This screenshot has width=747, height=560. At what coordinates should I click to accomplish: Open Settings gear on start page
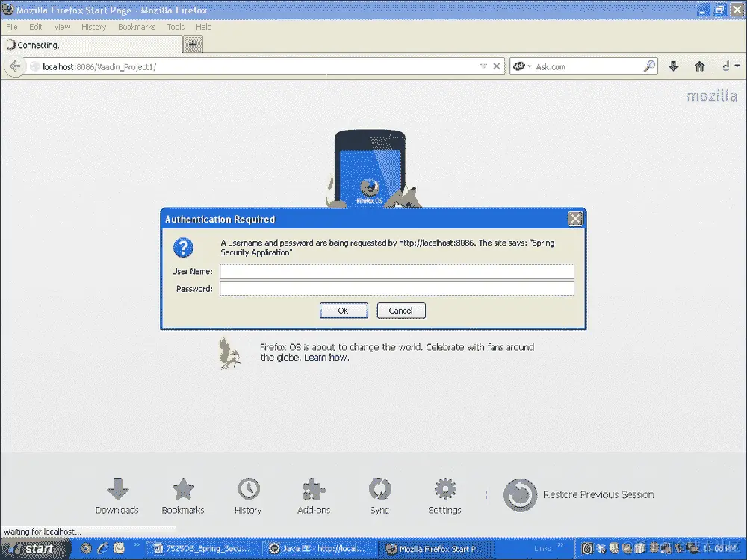click(444, 497)
